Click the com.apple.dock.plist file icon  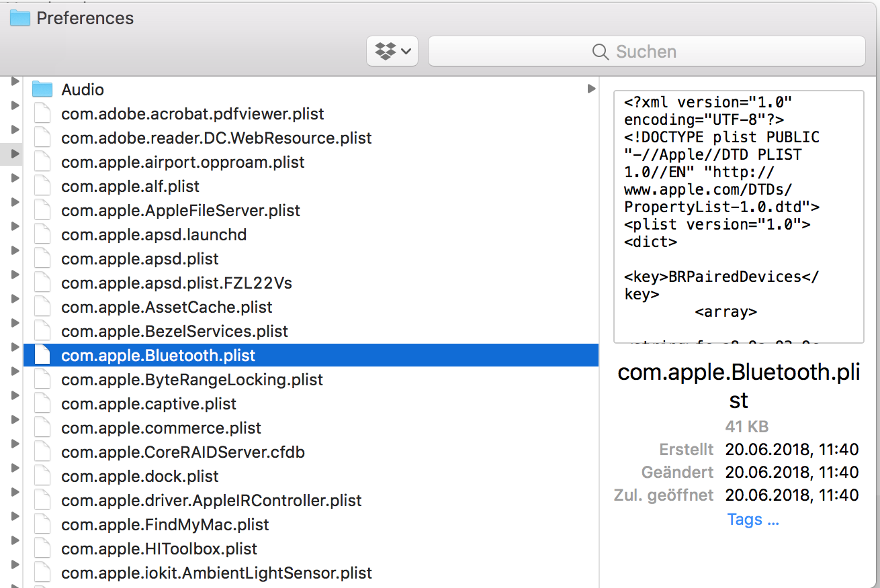42,477
